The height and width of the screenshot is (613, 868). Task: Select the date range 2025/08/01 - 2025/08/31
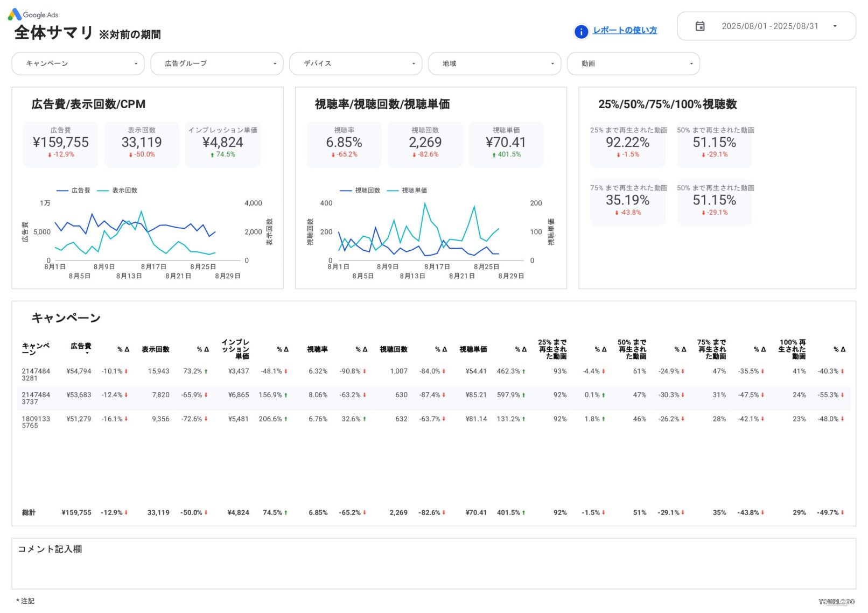point(770,26)
